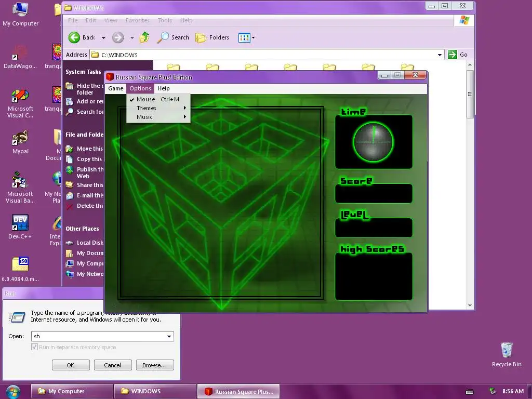Click the network icon in system tray
532x399 pixels.
tap(493, 391)
